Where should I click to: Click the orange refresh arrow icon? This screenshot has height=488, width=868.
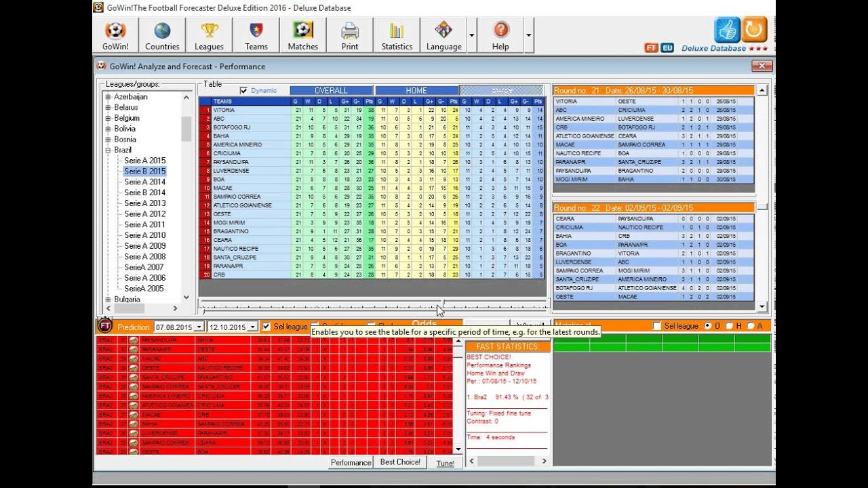[754, 30]
